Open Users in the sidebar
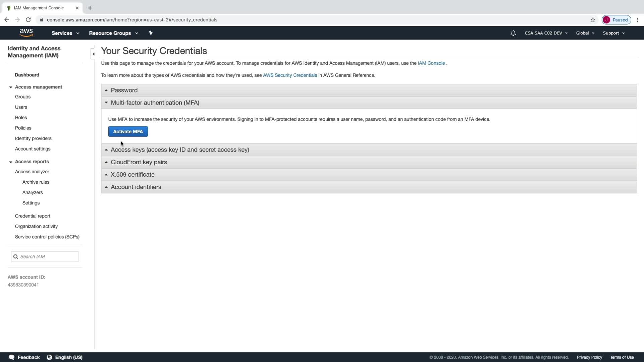Screen dimensions: 644x362 click(21, 107)
